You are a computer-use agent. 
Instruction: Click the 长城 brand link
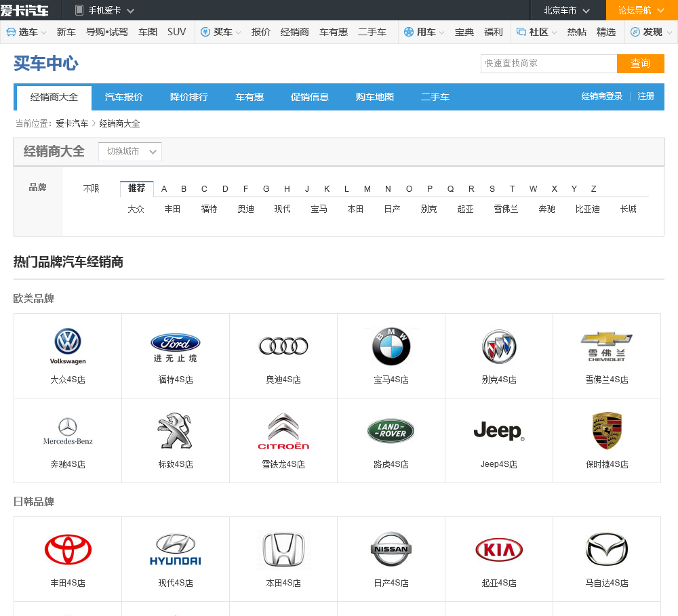point(629,209)
